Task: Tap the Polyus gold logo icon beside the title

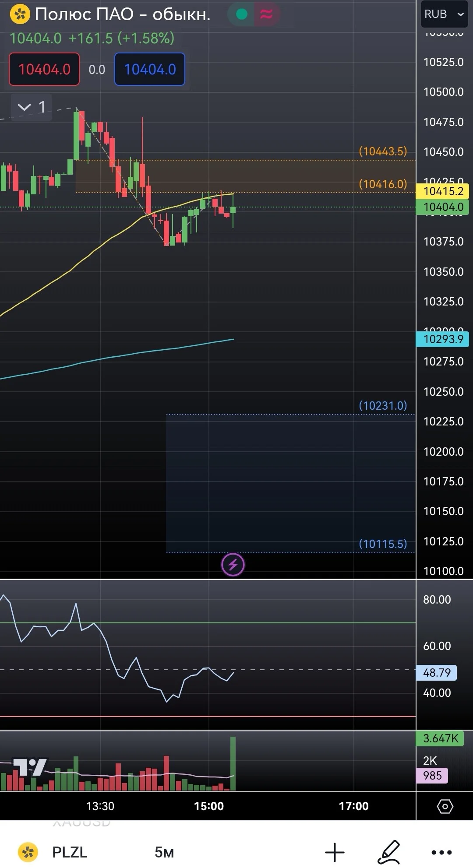Action: [20, 14]
